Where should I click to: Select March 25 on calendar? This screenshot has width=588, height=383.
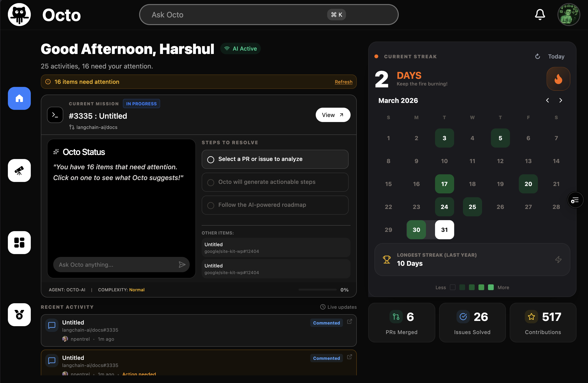pos(472,207)
